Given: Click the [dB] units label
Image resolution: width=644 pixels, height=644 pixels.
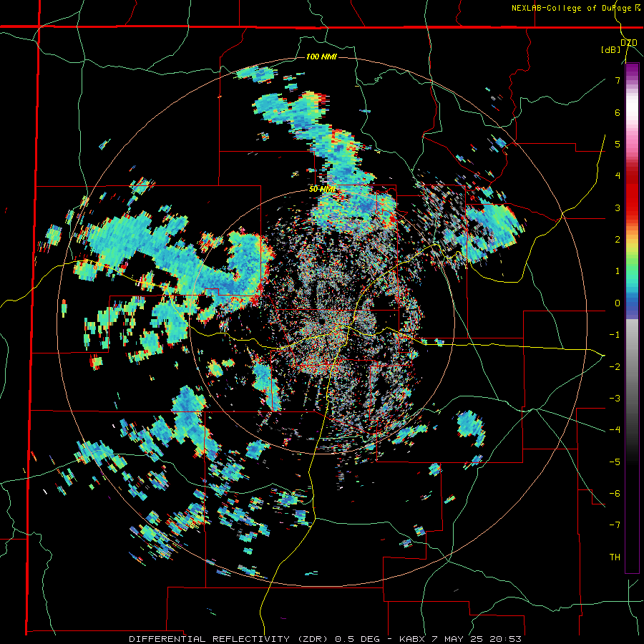Looking at the screenshot, I should click(611, 50).
